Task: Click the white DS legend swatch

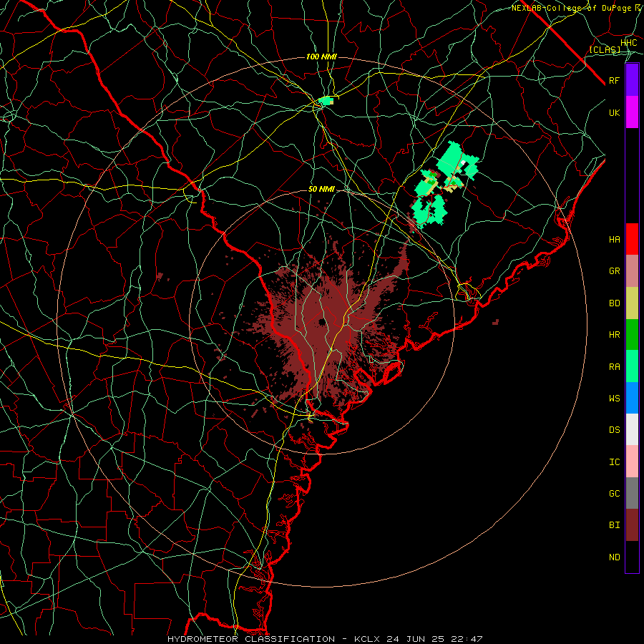Action: point(632,429)
